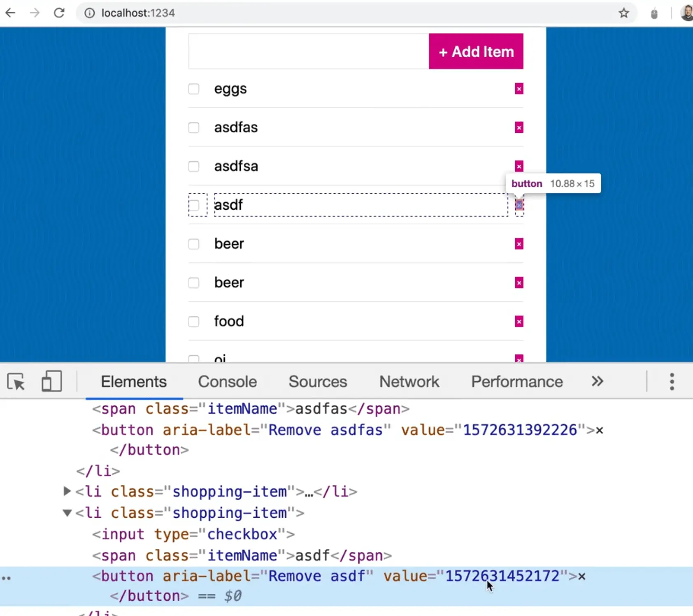Screen dimensions: 693x616
Task: Click the browser back arrow
Action: [10, 13]
